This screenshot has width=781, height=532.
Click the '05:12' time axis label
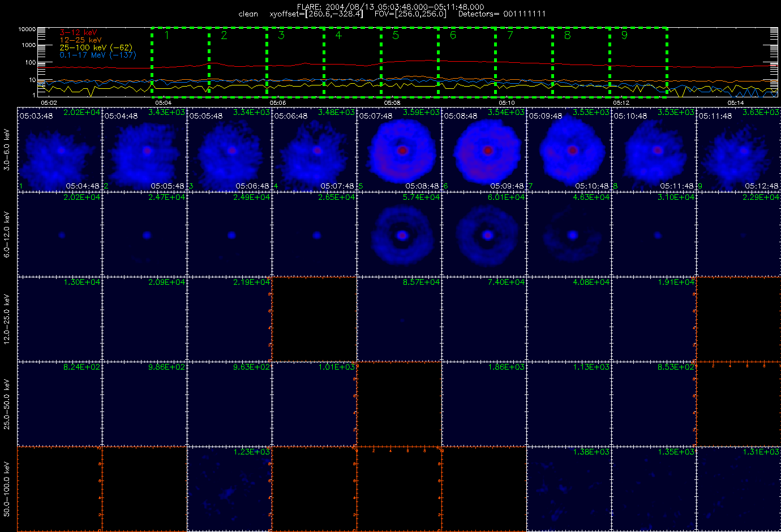point(621,103)
